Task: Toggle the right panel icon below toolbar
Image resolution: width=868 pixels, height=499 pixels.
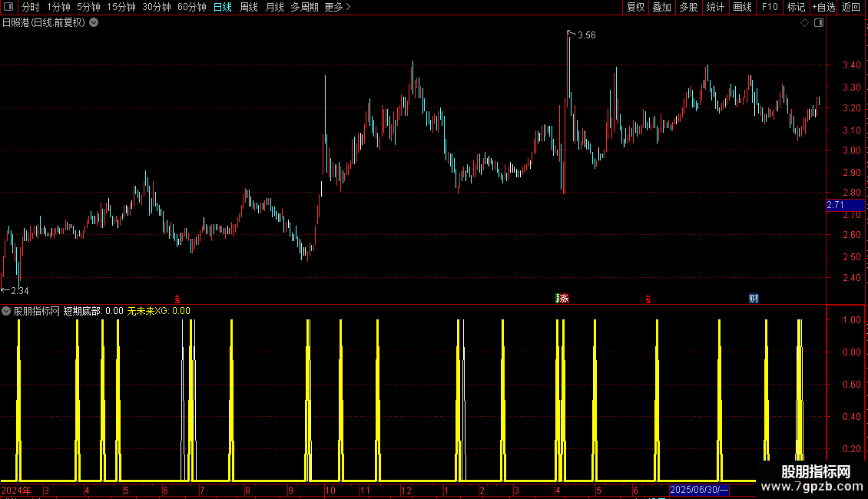Action: 819,23
